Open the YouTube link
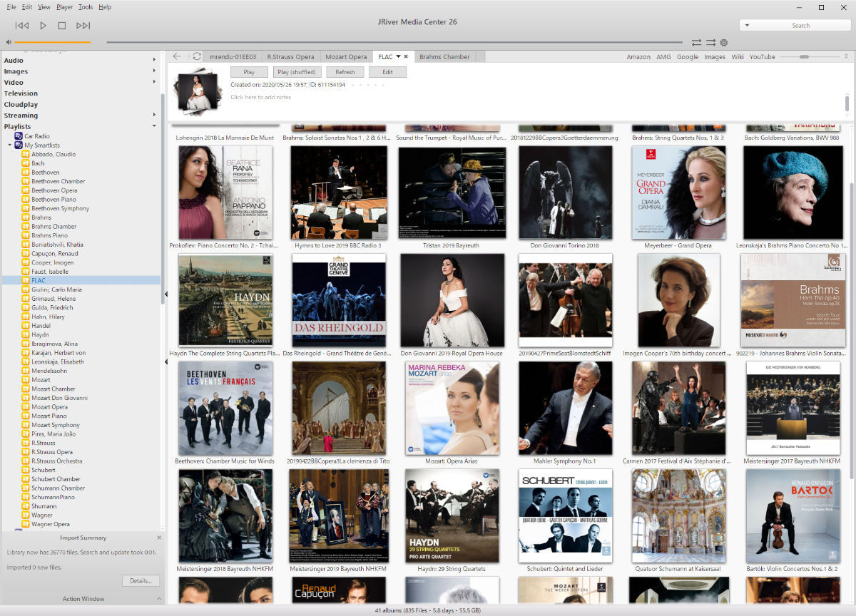The height and width of the screenshot is (616, 856). click(x=762, y=57)
